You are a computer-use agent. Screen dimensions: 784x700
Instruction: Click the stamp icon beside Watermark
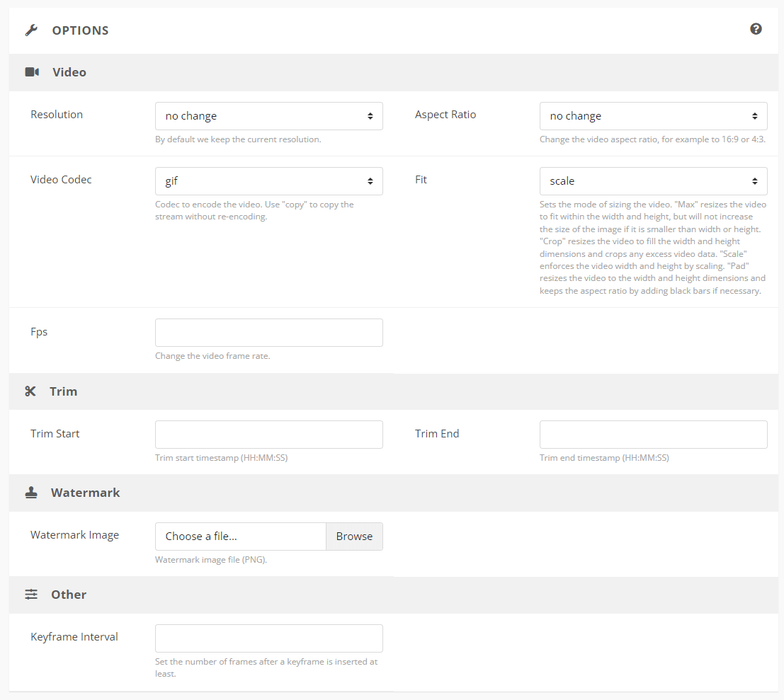pyautogui.click(x=31, y=493)
